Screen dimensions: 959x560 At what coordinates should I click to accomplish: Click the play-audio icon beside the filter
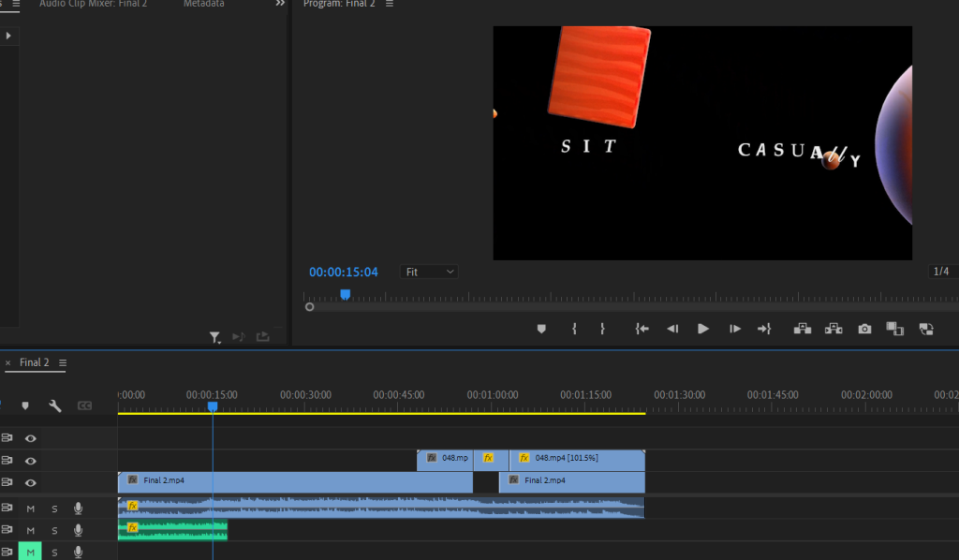(239, 336)
